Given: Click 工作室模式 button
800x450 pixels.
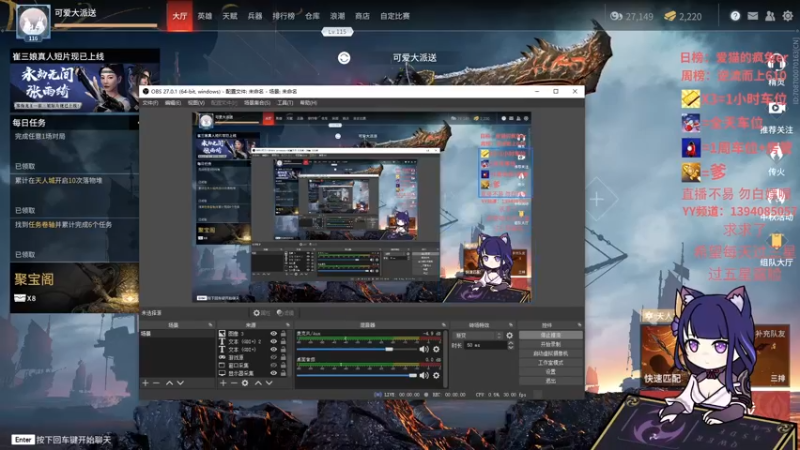Looking at the screenshot, I should tap(551, 363).
